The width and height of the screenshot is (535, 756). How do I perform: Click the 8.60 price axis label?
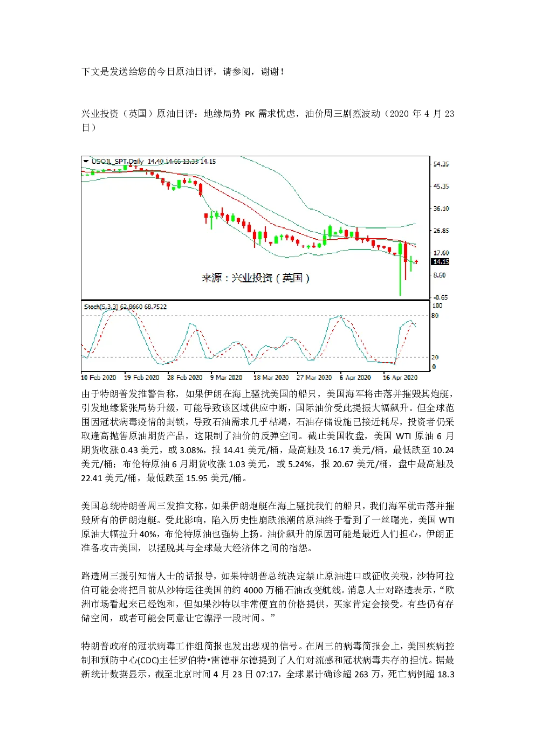[x=440, y=275]
